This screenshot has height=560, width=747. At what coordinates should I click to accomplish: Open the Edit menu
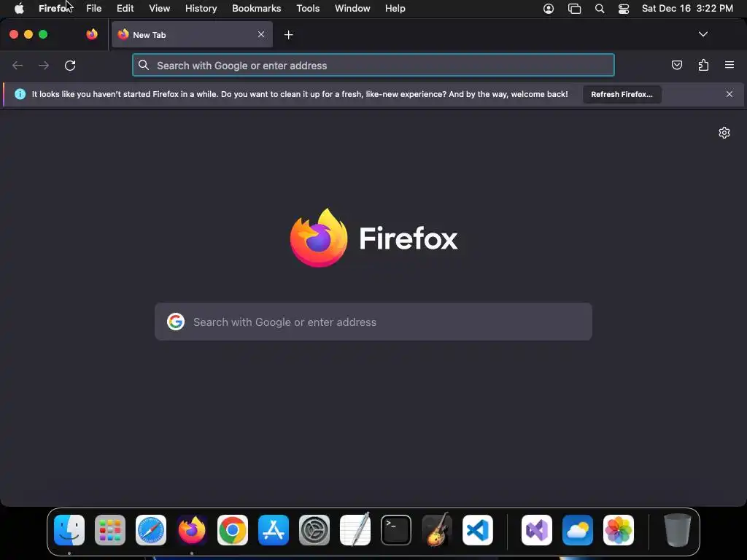coord(125,9)
